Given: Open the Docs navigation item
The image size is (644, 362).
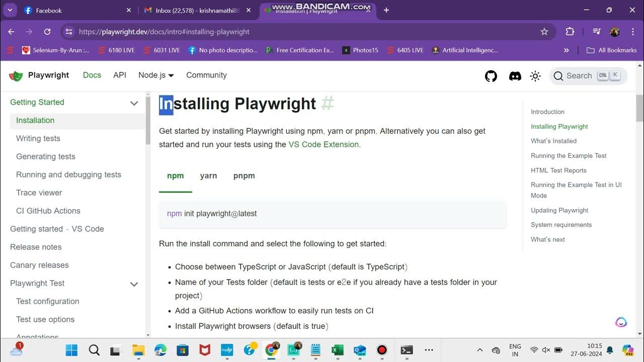Looking at the screenshot, I should [x=92, y=75].
